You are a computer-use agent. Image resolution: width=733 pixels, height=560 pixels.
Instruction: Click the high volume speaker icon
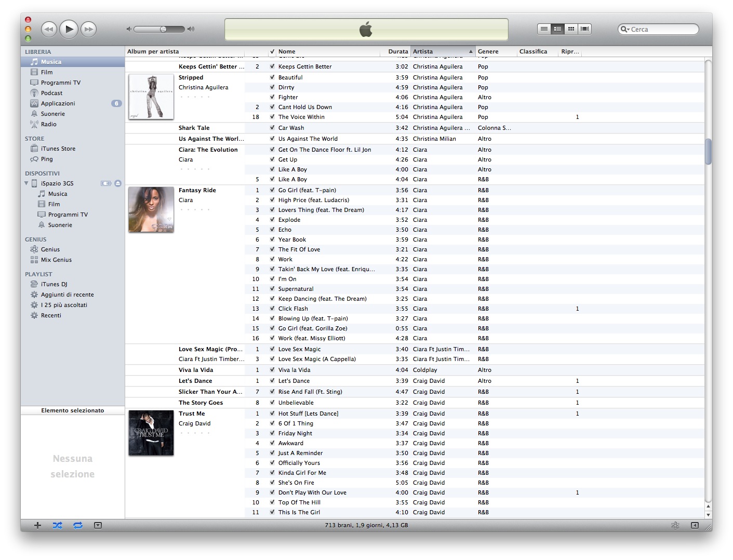coord(191,29)
